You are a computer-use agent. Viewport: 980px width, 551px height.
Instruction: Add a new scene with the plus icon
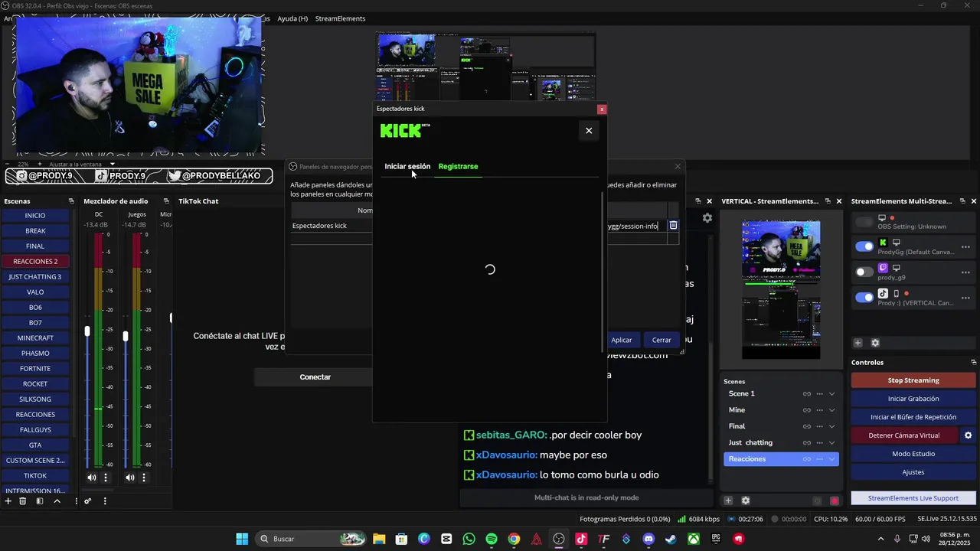click(x=8, y=501)
